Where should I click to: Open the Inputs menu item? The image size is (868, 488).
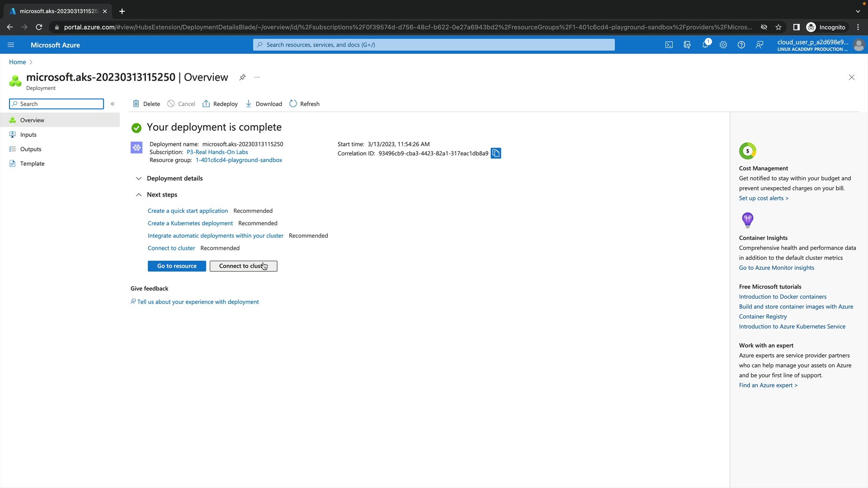[28, 135]
